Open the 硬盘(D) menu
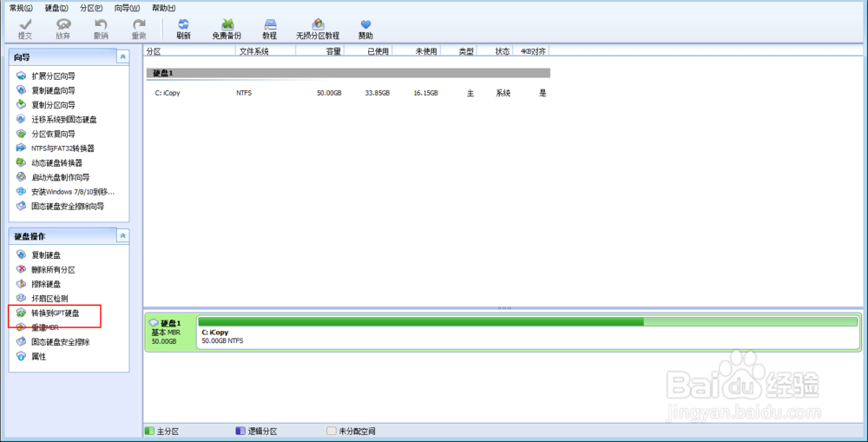The height and width of the screenshot is (442, 868). pos(56,8)
